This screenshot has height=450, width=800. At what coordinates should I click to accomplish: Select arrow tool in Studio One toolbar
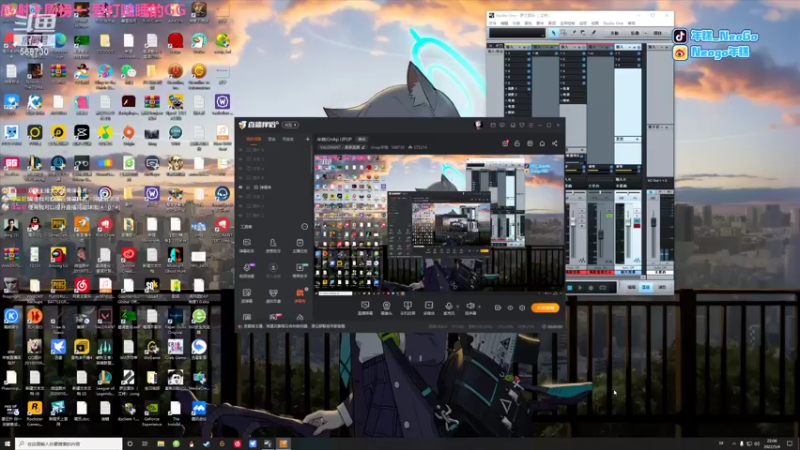[554, 33]
